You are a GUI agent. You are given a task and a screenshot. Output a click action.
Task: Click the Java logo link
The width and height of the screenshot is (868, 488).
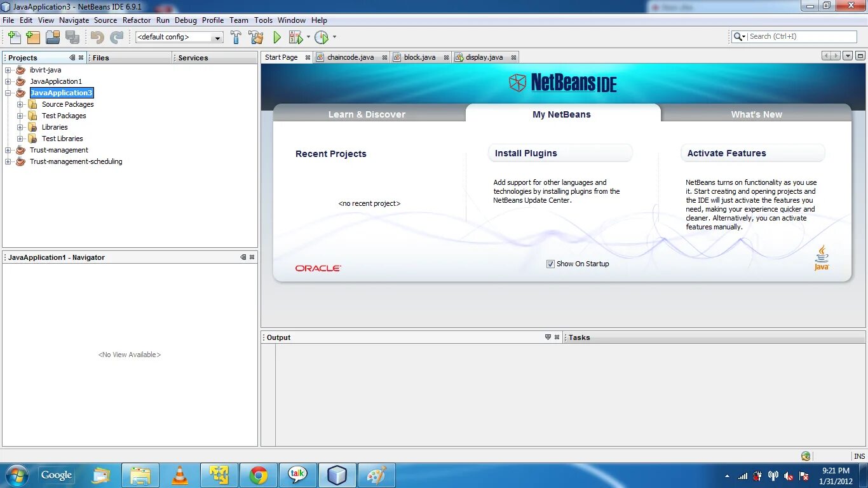coord(822,258)
